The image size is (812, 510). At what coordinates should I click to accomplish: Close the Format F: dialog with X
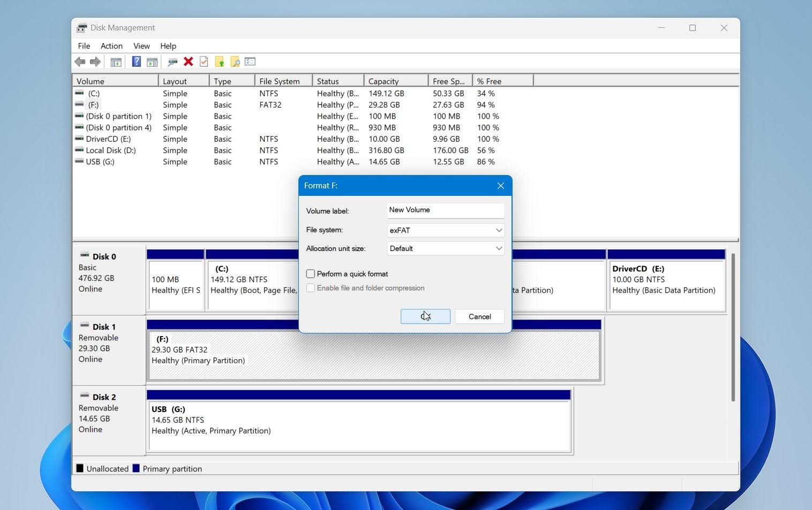[x=500, y=186]
